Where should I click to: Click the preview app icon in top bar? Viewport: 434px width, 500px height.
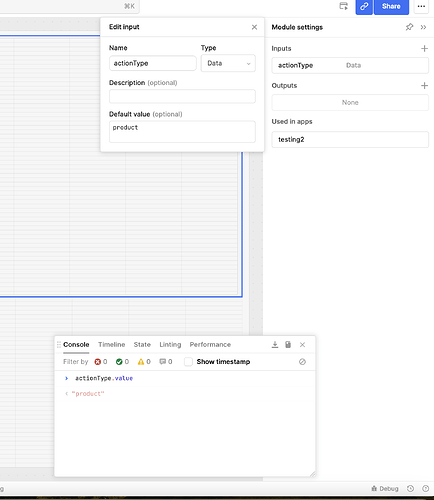pos(344,6)
